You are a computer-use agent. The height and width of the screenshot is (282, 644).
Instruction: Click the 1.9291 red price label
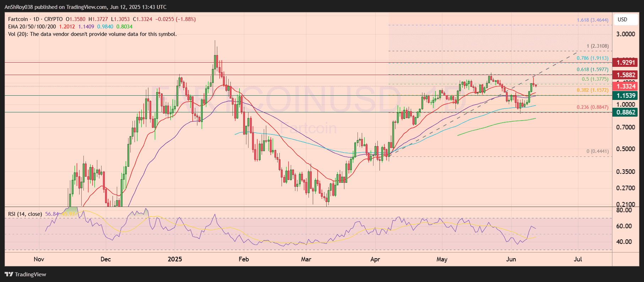[626, 63]
